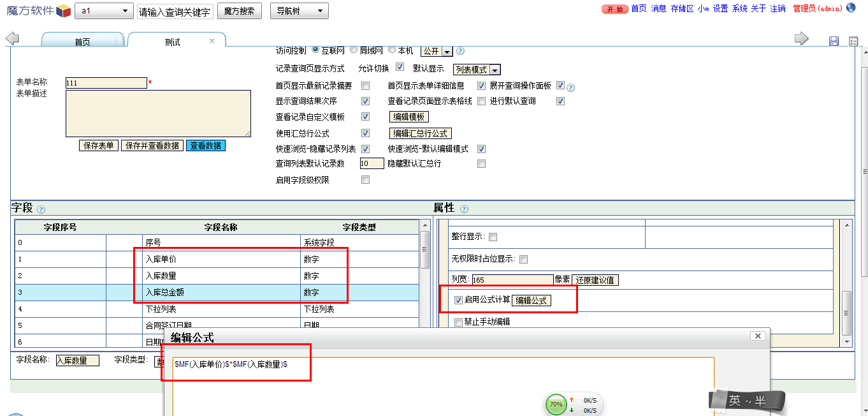
Task: Open 存储区 in top menu
Action: point(682,8)
